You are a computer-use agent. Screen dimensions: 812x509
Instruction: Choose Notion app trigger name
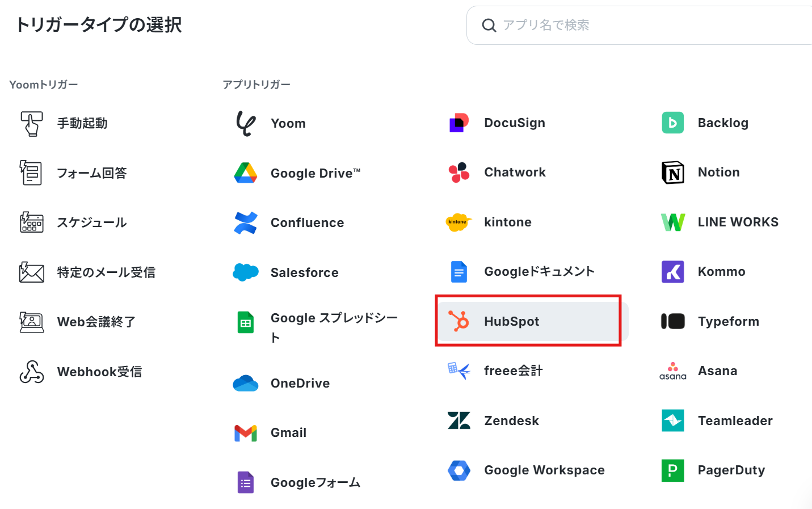tap(719, 173)
